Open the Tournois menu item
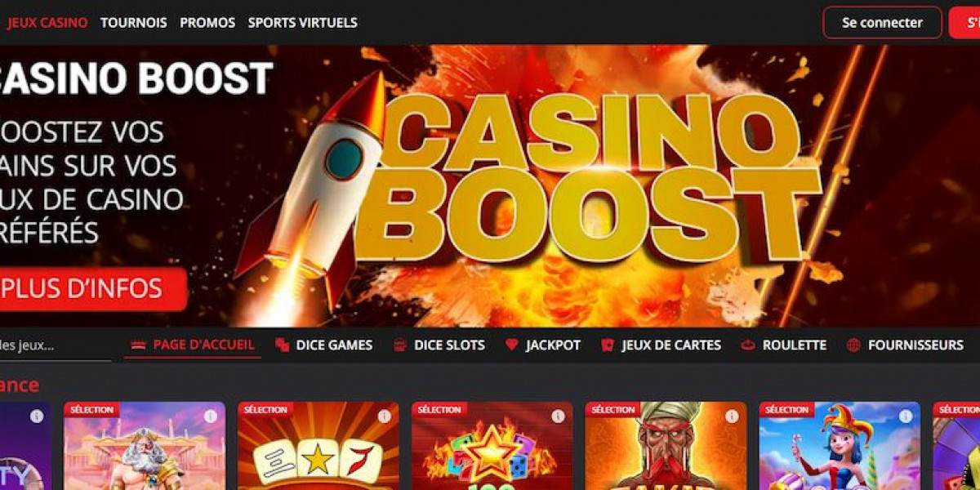The height and width of the screenshot is (490, 980). [134, 23]
